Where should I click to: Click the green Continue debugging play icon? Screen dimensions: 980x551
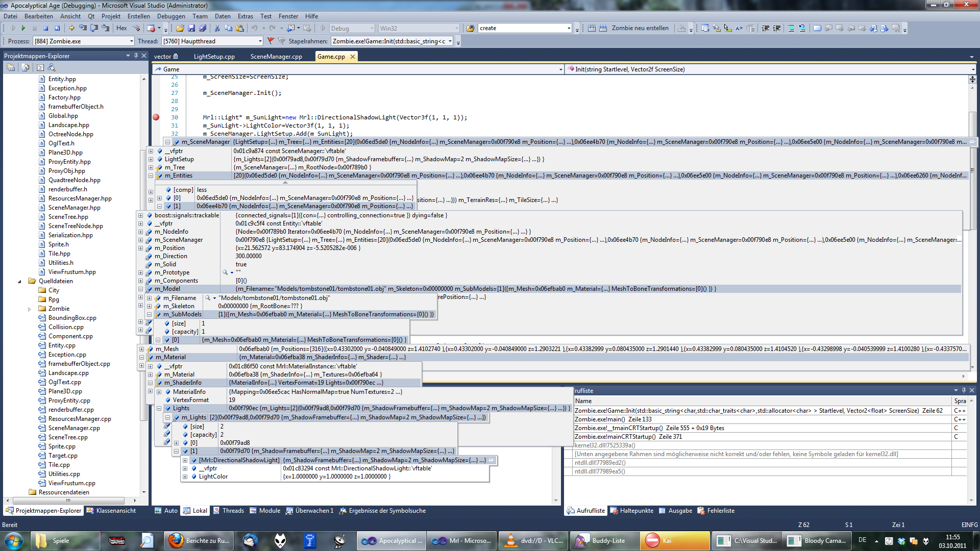(x=23, y=29)
